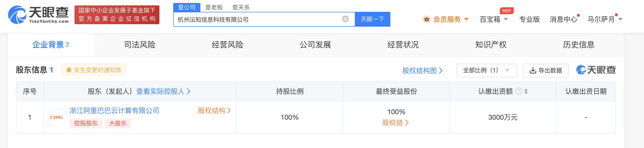Click the download icon in 导出数据

coord(533,71)
